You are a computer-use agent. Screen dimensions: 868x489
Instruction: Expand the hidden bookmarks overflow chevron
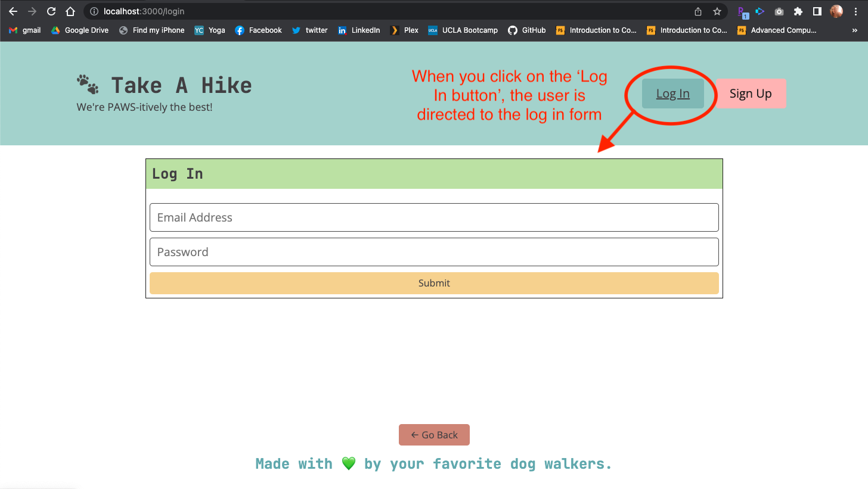coord(855,30)
